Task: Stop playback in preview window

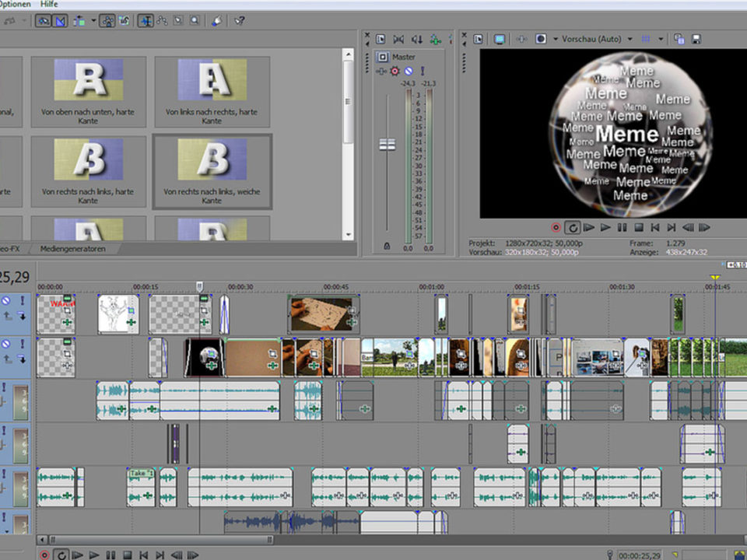Action: pos(639,228)
